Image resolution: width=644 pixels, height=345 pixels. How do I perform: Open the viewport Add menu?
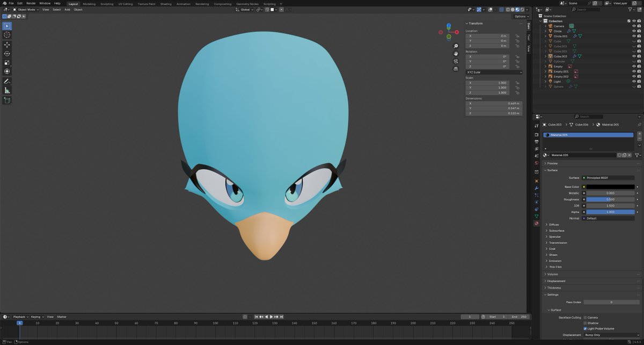67,10
